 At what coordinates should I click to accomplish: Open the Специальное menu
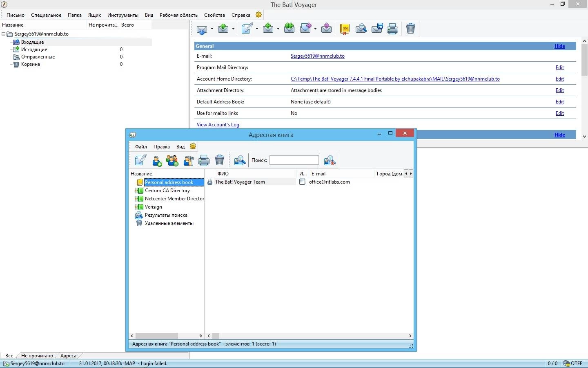coord(46,15)
